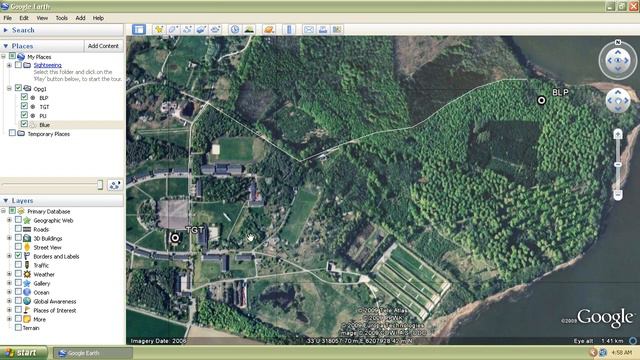Toggle the sidebar panel button
The image size is (640, 360).
pyautogui.click(x=139, y=29)
